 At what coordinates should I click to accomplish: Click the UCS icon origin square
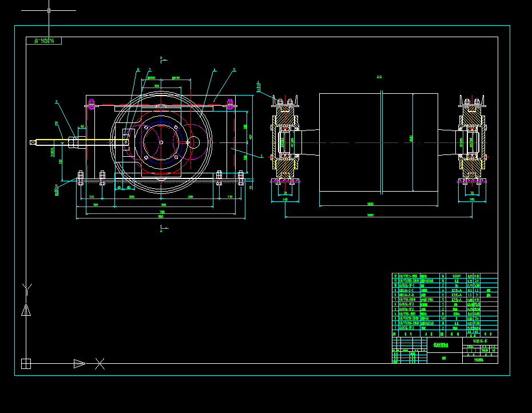click(x=26, y=364)
